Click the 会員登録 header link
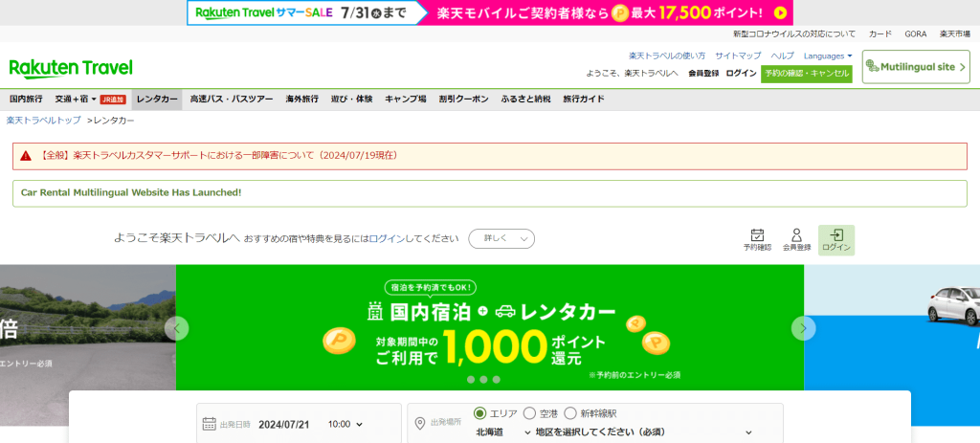The height and width of the screenshot is (443, 980). click(703, 73)
